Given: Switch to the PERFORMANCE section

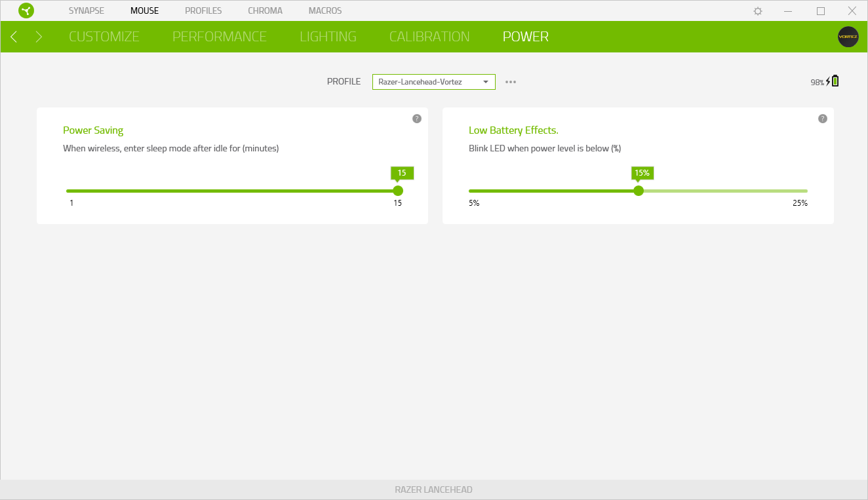Looking at the screenshot, I should click(x=220, y=37).
